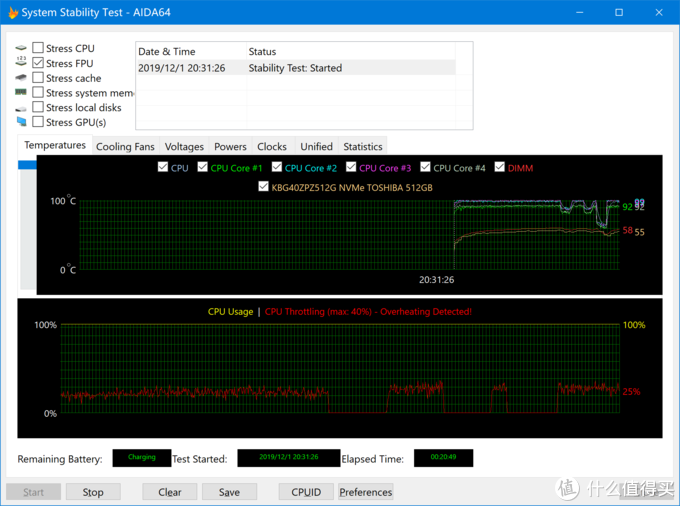The height and width of the screenshot is (506, 680).
Task: Click the Save button
Action: [229, 492]
